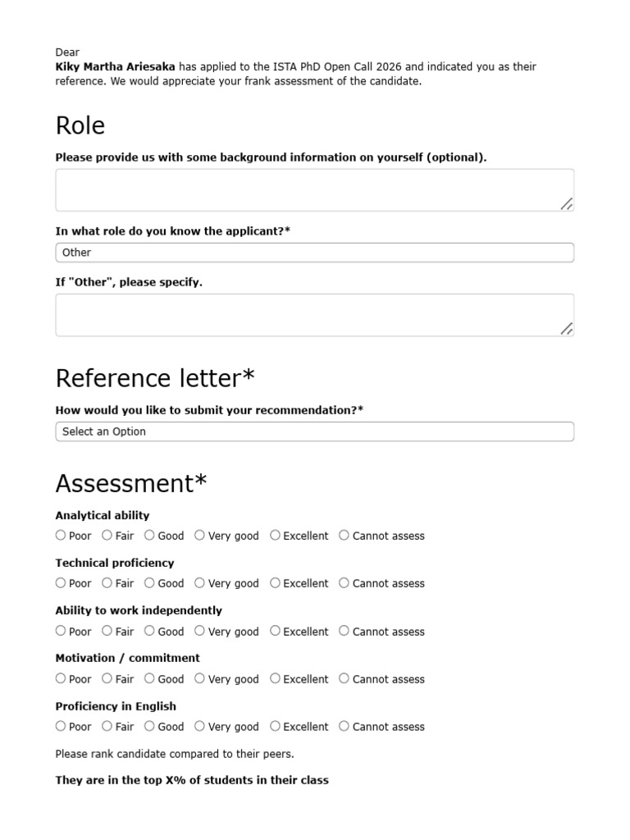Select Excellent for Proficiency in English
The height and width of the screenshot is (840, 630).
pyautogui.click(x=275, y=726)
